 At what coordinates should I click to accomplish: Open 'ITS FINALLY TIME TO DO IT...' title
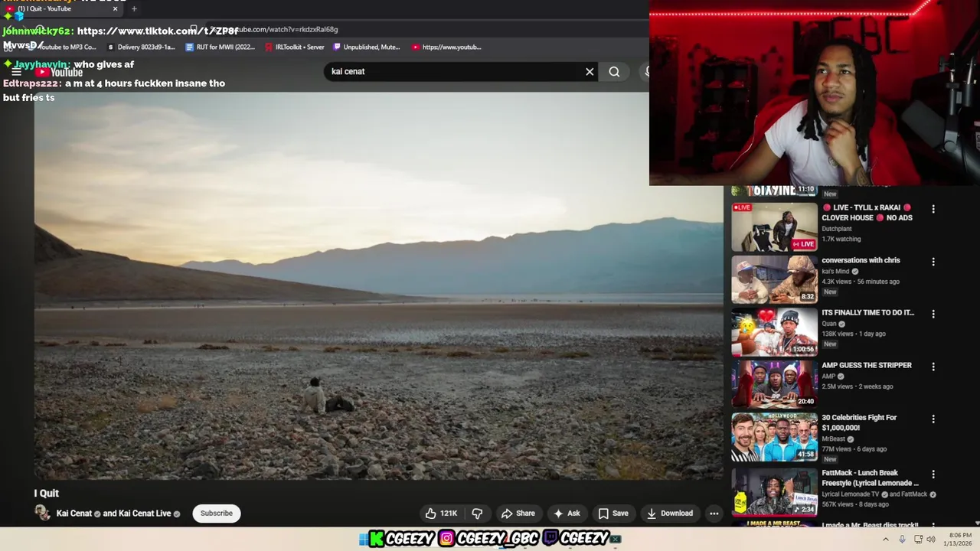pos(868,313)
